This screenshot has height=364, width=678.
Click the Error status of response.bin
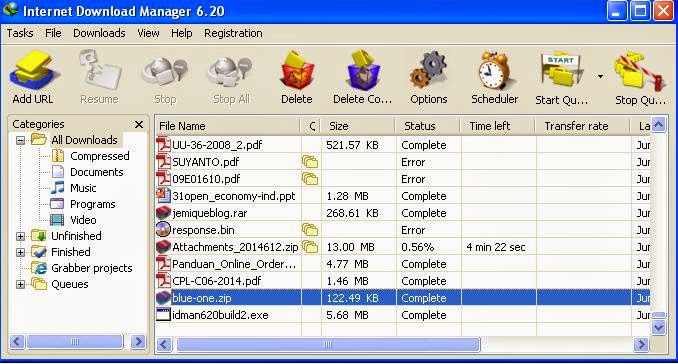[x=413, y=230]
